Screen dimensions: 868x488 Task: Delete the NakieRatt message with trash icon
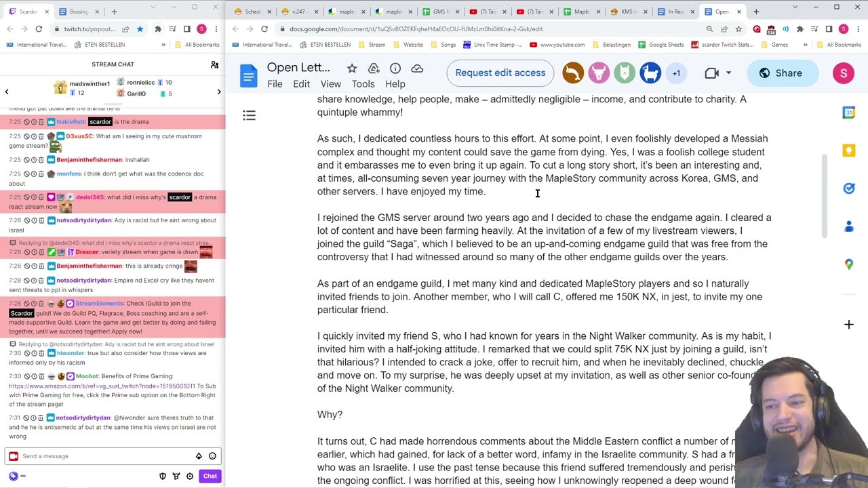(41, 122)
